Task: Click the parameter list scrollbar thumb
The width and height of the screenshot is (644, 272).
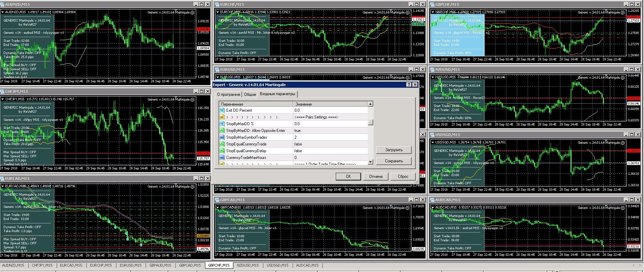Action: point(371,122)
